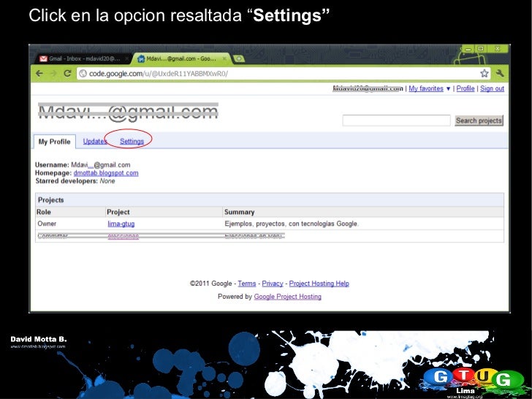Open the lima-gtug project link
This screenshot has width=532, height=399.
(121, 224)
